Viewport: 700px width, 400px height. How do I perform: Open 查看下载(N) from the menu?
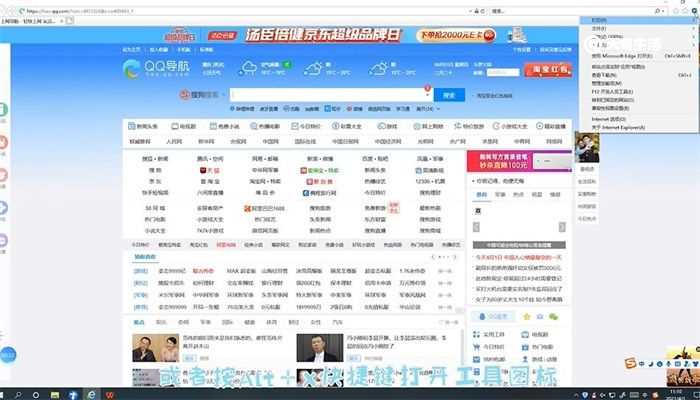click(639, 75)
